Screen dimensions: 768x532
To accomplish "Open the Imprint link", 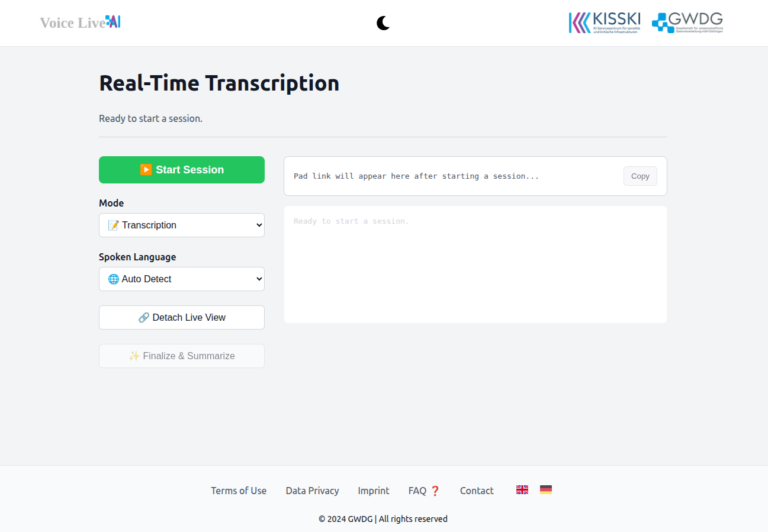I will (374, 491).
